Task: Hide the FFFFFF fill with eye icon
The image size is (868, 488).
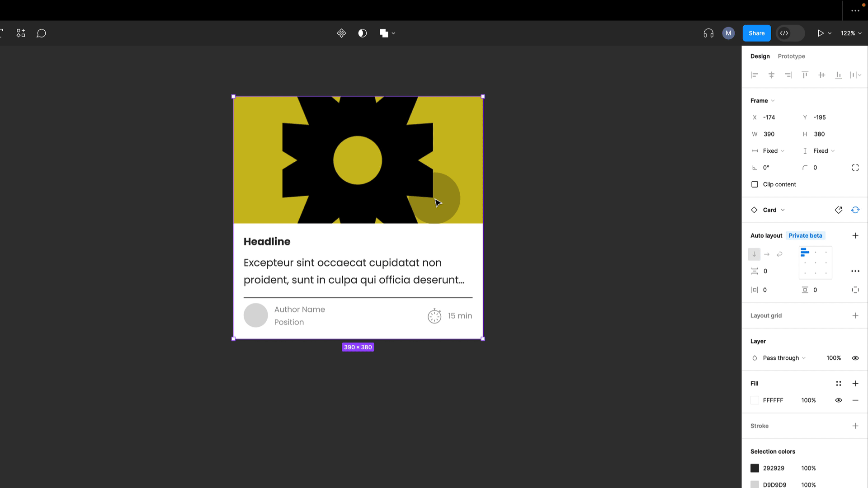Action: (838, 400)
